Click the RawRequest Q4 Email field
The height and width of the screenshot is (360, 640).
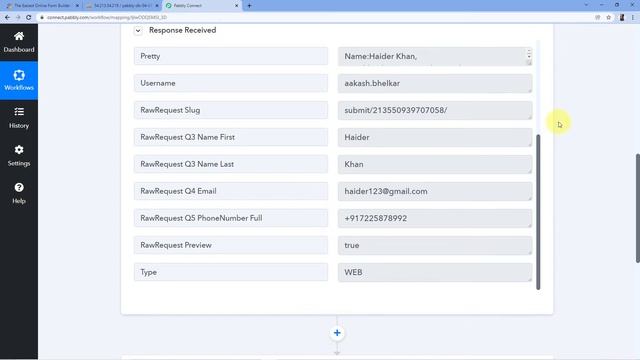[231, 191]
